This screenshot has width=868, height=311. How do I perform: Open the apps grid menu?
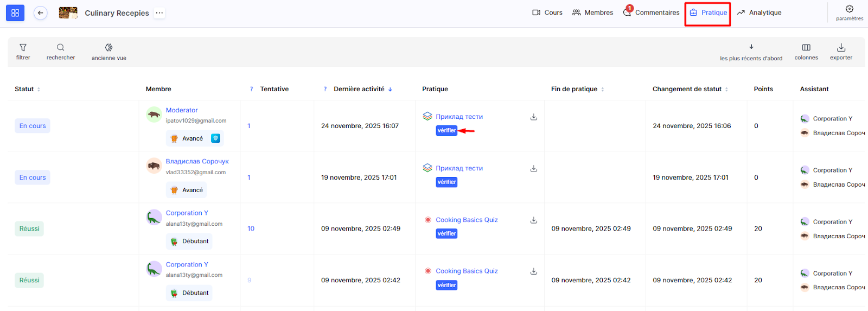point(15,13)
